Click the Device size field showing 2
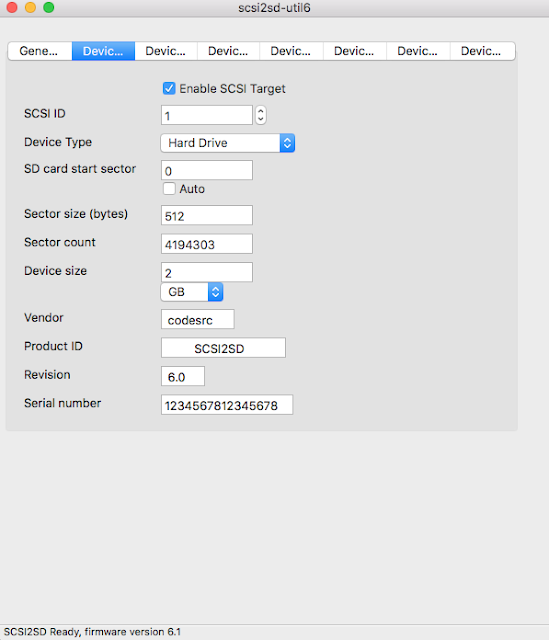 click(x=207, y=272)
